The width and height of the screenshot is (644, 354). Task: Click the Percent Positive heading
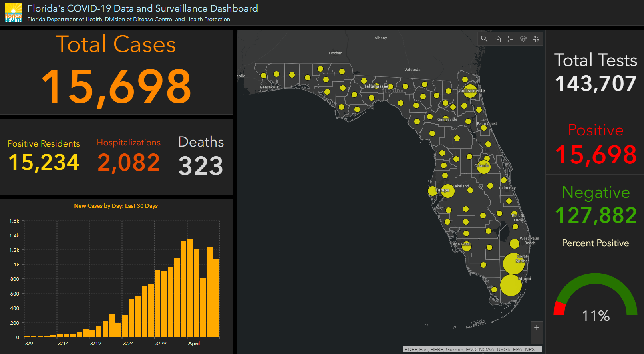596,243
